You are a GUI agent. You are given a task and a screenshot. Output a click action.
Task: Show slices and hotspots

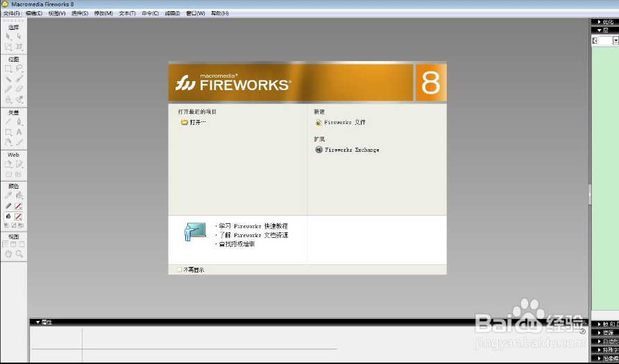19,174
